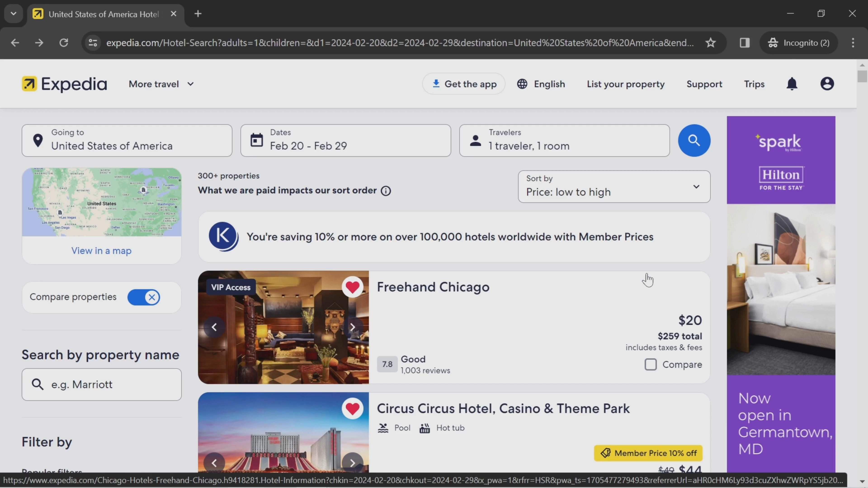The width and height of the screenshot is (868, 488).
Task: Click the blue search magnifier button
Action: coord(694,140)
